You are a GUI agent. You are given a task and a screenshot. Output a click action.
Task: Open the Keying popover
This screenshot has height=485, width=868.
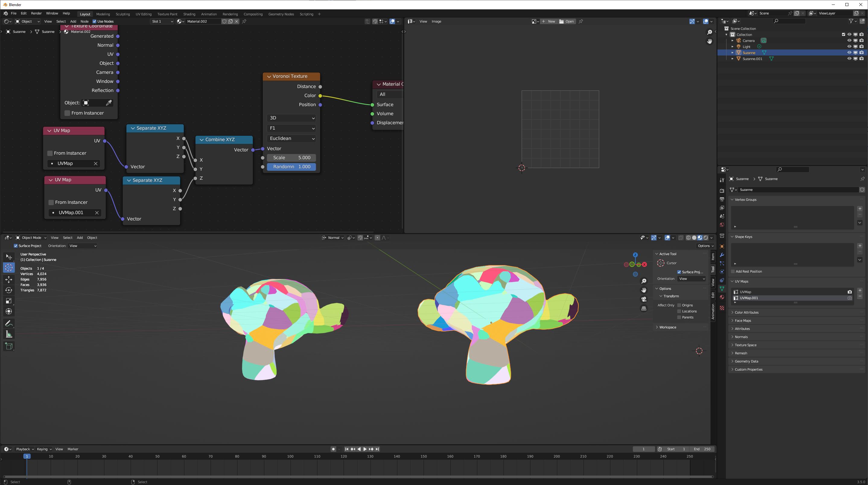tap(44, 449)
